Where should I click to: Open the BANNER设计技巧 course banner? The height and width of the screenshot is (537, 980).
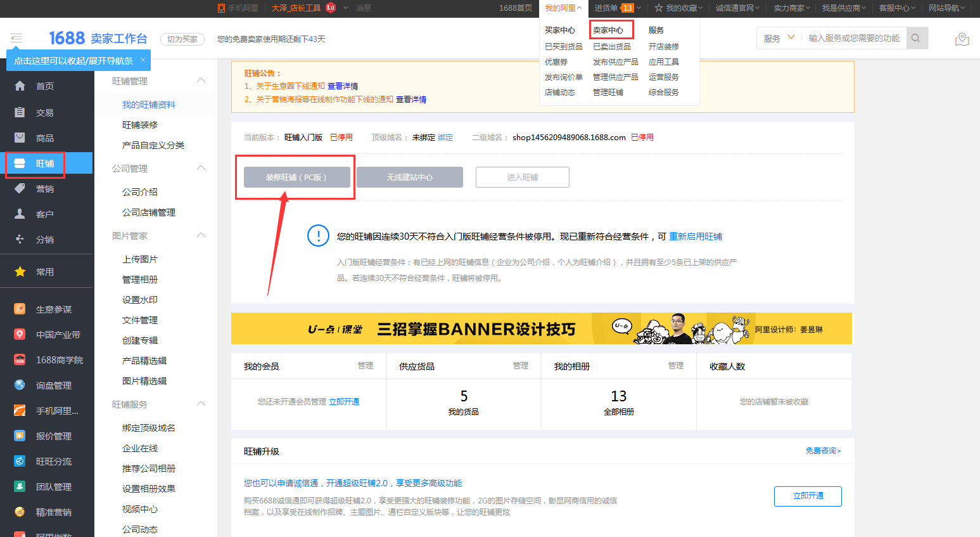pos(542,328)
